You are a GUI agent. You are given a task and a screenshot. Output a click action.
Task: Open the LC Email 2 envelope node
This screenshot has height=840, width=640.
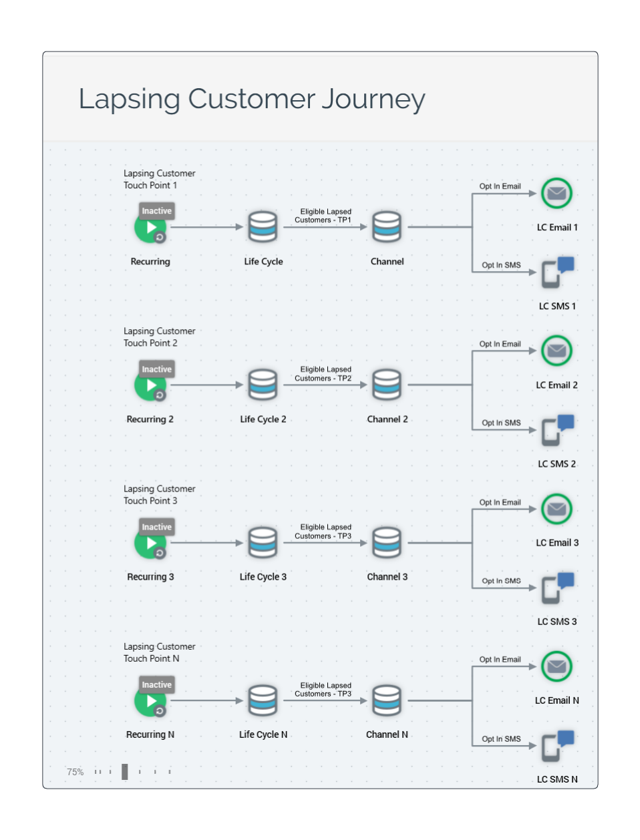pyautogui.click(x=556, y=351)
